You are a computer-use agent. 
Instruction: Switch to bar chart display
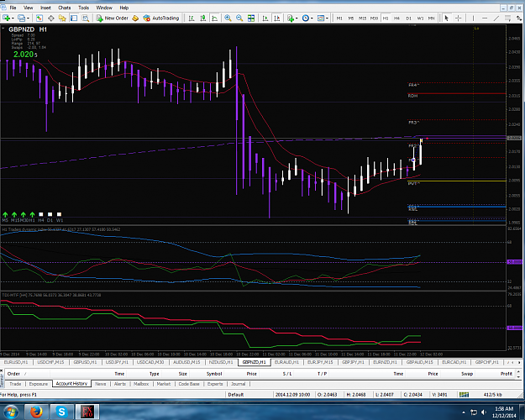pyautogui.click(x=192, y=18)
